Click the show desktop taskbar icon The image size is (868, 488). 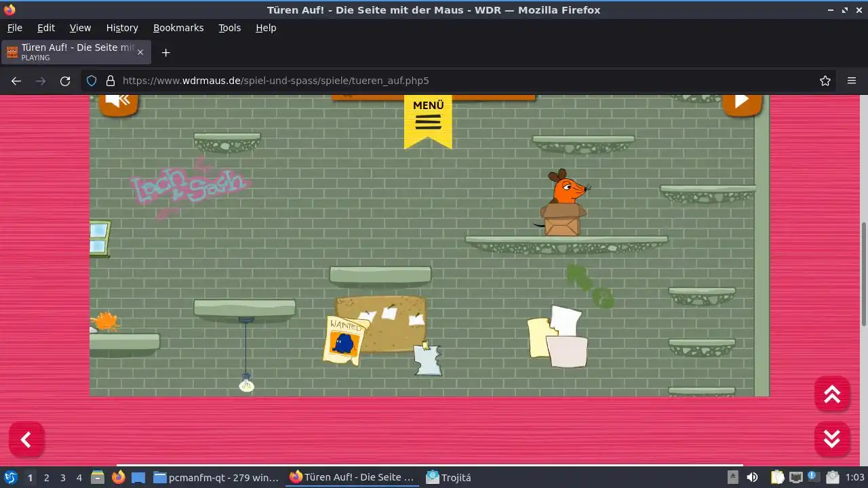pyautogui.click(x=138, y=477)
